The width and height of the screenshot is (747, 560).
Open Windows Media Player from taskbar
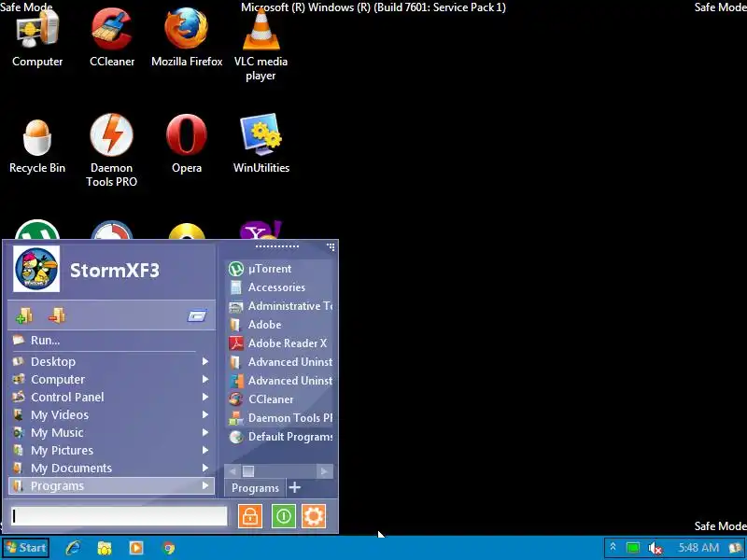click(x=136, y=548)
